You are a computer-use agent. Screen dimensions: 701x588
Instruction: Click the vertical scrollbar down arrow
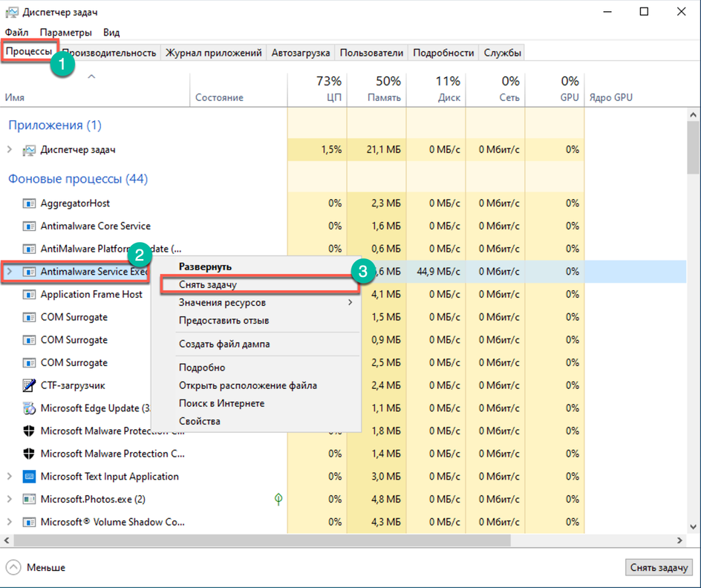(x=694, y=527)
